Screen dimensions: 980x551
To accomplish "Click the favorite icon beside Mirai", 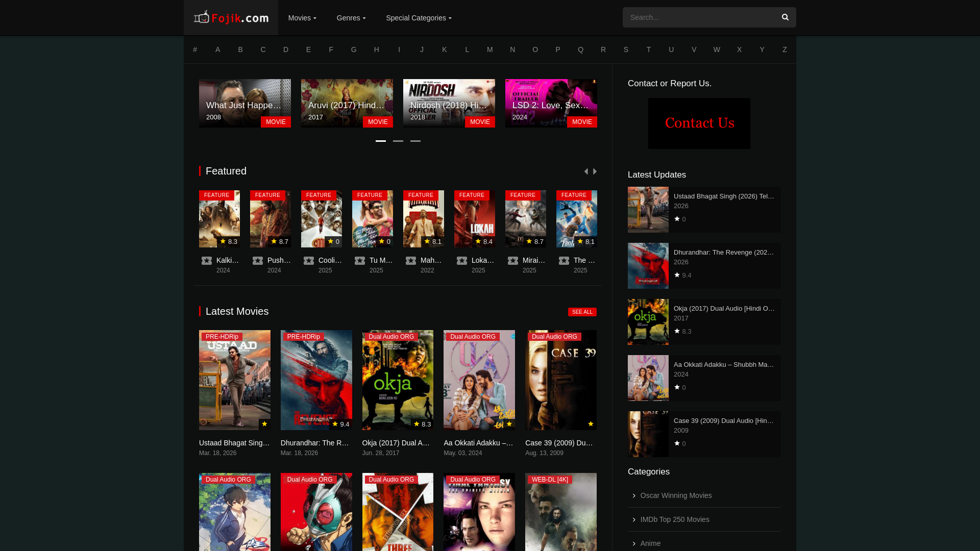I will pos(513,261).
